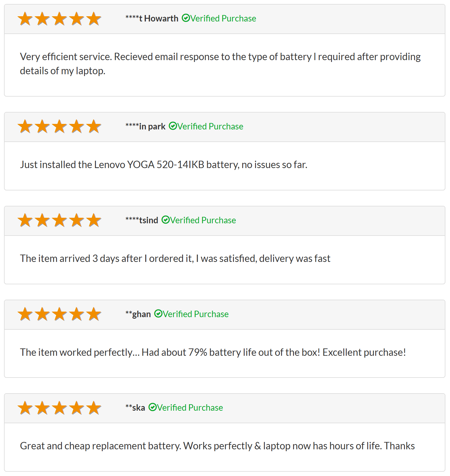Click the verified checkmark icon beside t Howarth
Screen dimensions: 450x476
(186, 18)
